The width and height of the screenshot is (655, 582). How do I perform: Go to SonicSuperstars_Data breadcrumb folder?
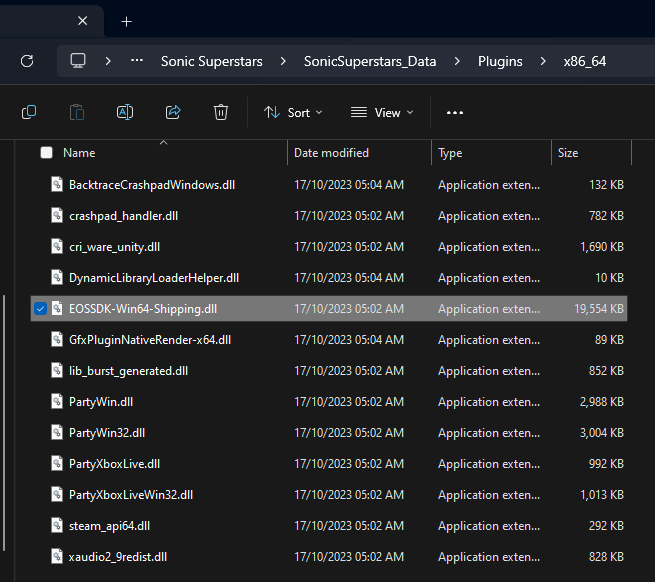tap(370, 61)
